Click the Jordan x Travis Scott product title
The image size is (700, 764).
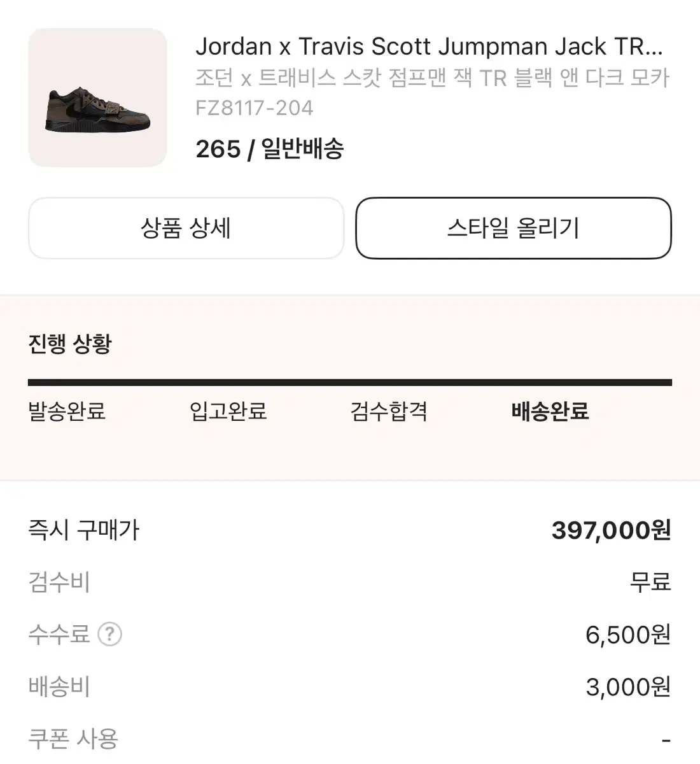[429, 46]
